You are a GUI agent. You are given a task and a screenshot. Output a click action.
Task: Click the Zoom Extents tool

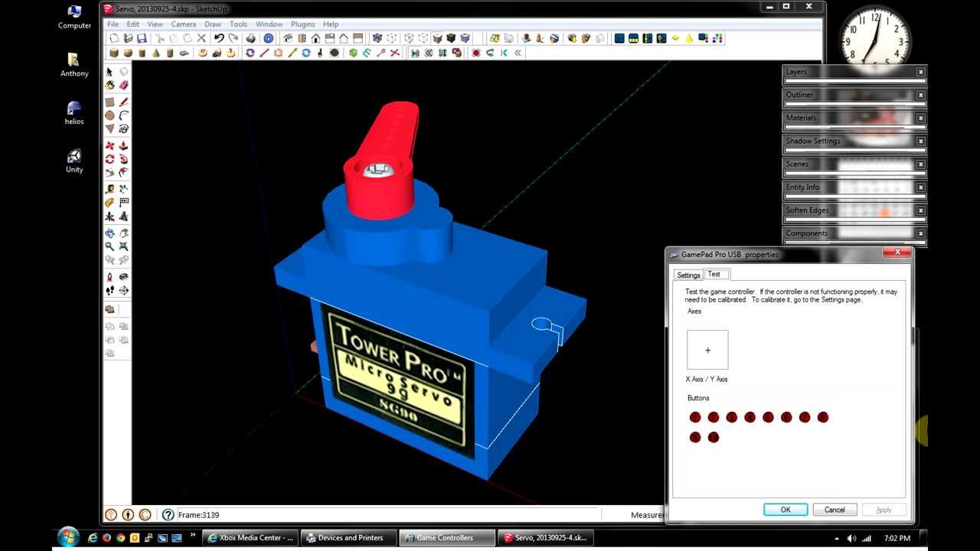(x=123, y=246)
